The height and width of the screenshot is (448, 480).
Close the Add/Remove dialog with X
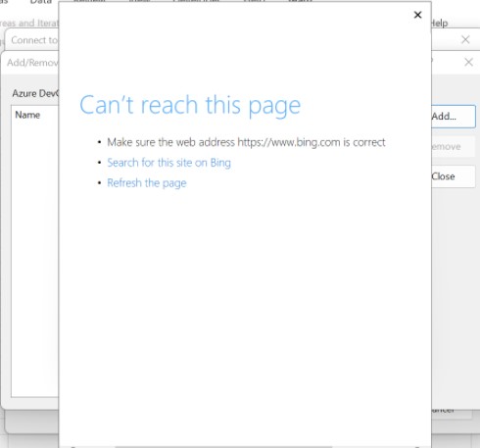[468, 62]
